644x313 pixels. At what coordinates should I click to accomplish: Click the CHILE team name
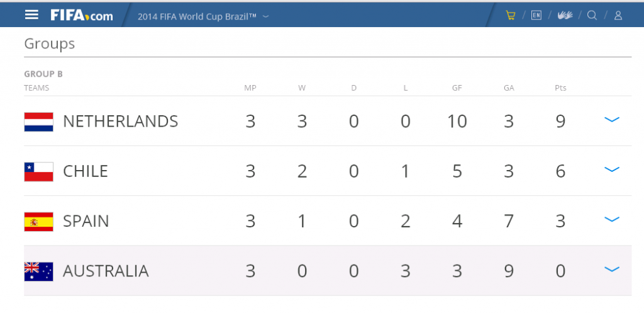[x=86, y=171]
